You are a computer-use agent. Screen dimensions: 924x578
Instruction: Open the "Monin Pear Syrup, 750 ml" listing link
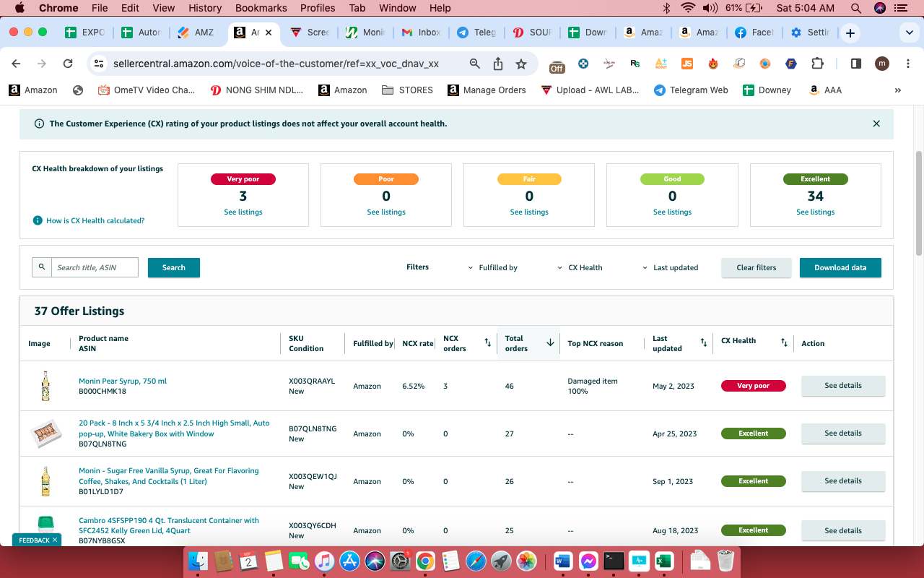123,381
